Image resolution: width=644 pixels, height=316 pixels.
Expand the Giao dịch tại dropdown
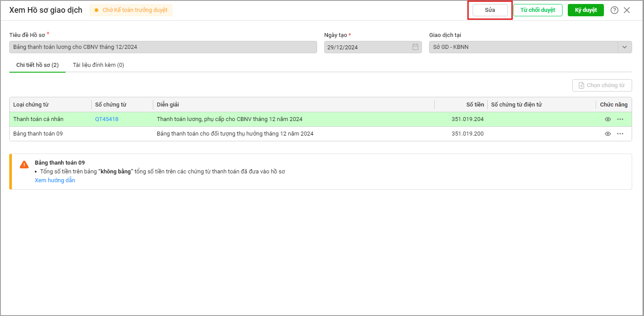point(625,47)
